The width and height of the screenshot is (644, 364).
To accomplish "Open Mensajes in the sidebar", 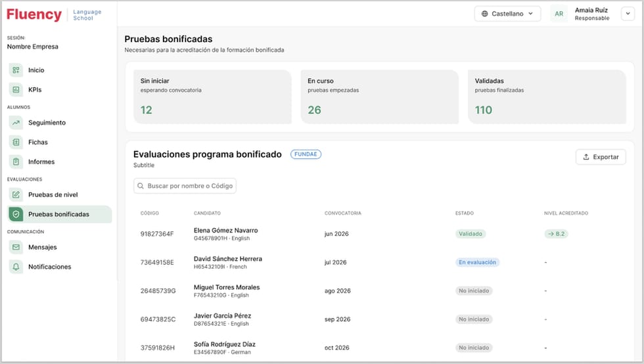I will tap(60, 247).
